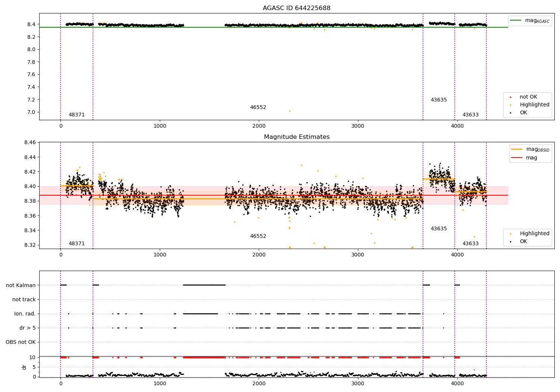The image size is (560, 392).
Task: Click 'OK' black entry in top panel legend
Action: [523, 113]
